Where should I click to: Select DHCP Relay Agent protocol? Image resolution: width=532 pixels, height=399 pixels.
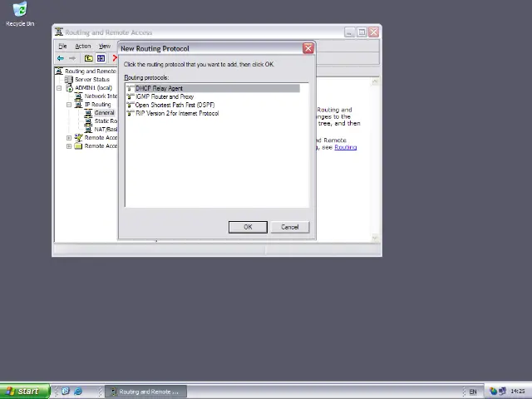[159, 88]
